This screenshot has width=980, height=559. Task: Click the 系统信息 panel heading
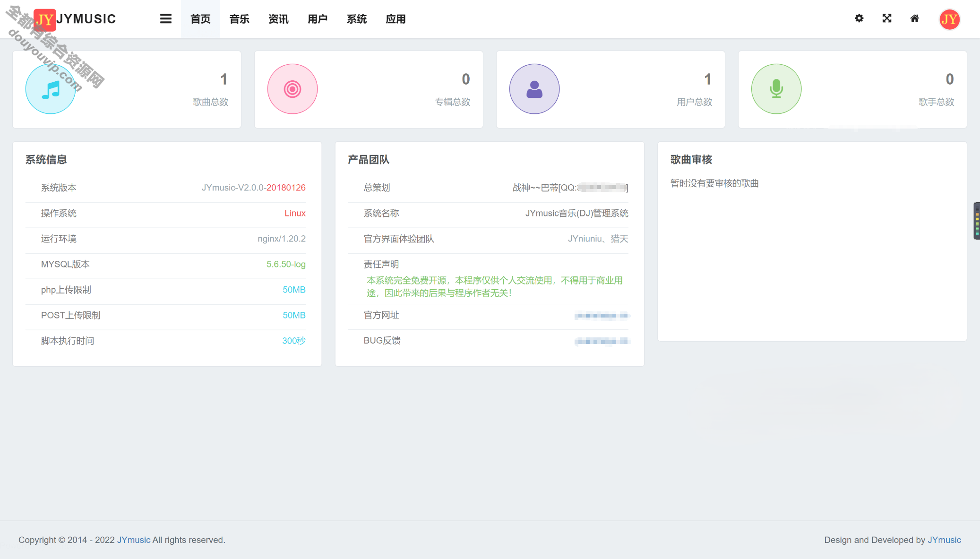[46, 160]
